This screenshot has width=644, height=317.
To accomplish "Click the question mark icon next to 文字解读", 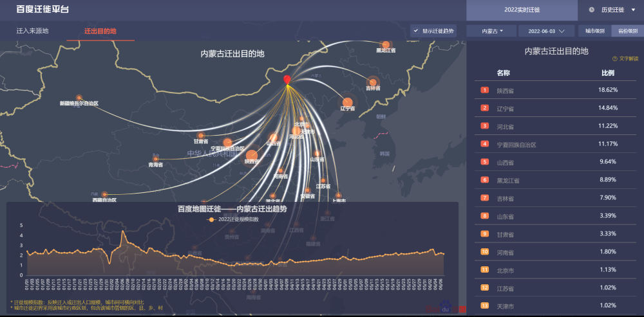I will (x=614, y=59).
